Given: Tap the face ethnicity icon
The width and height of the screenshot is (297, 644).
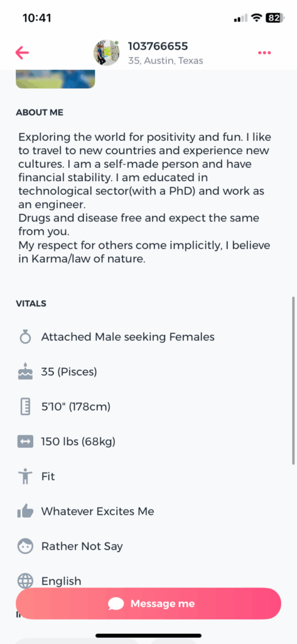Looking at the screenshot, I should tap(25, 547).
